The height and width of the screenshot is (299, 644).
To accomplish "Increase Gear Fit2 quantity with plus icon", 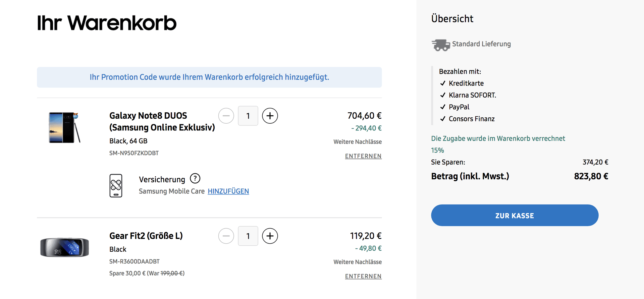I will pyautogui.click(x=270, y=236).
